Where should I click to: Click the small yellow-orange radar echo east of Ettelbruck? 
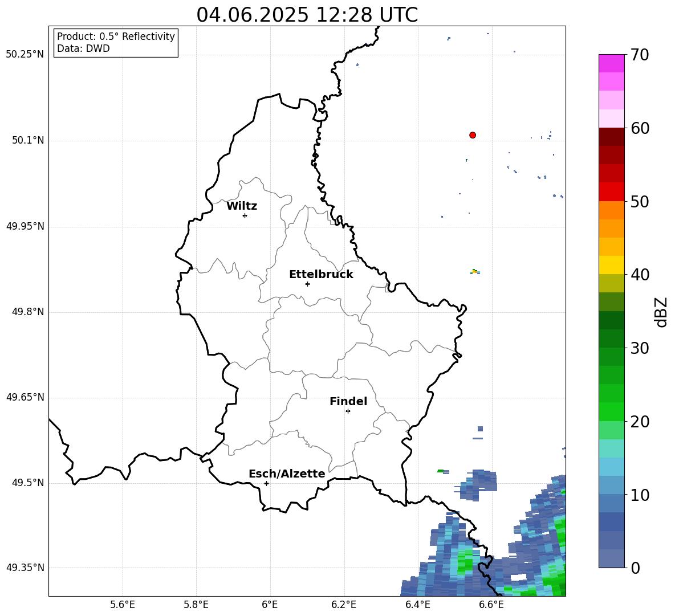click(475, 271)
